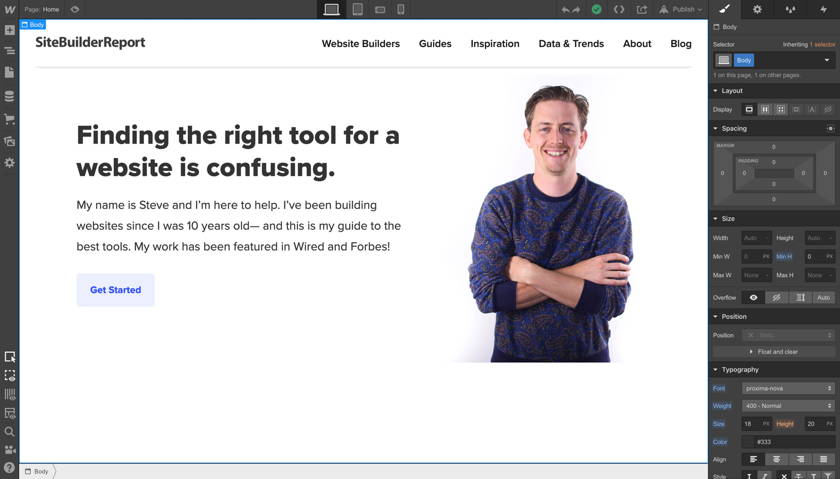This screenshot has height=479, width=840.
Task: Toggle the dashed X-ray mode icon
Action: [10, 376]
